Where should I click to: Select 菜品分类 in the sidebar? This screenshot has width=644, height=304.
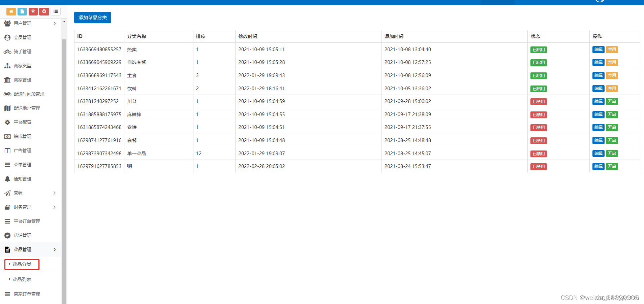pyautogui.click(x=22, y=264)
